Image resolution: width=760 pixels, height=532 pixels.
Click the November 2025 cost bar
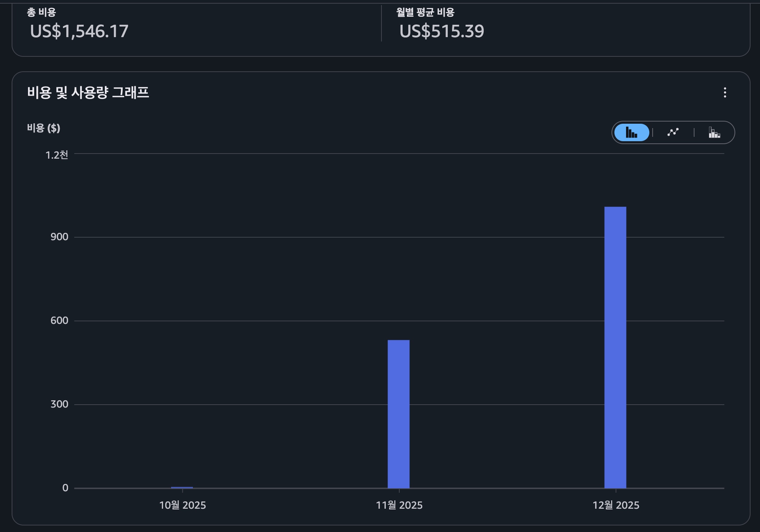(398, 414)
